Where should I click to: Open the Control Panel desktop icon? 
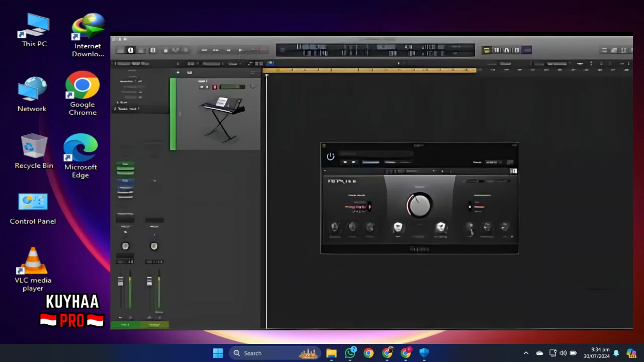pos(33,209)
